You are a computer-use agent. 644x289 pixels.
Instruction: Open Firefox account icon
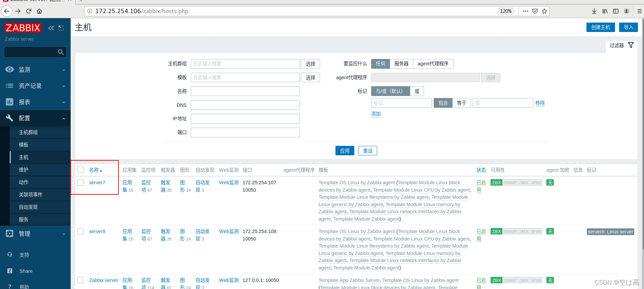pos(627,11)
